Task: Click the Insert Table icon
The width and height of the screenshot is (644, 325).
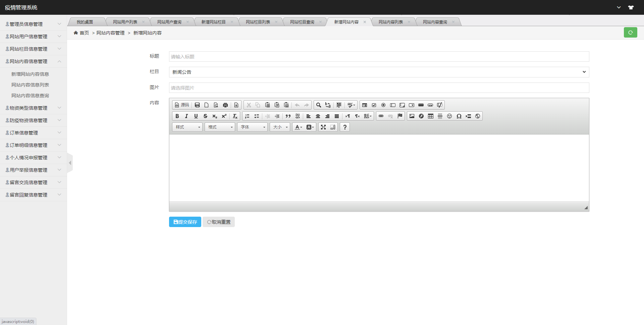Action: click(431, 116)
